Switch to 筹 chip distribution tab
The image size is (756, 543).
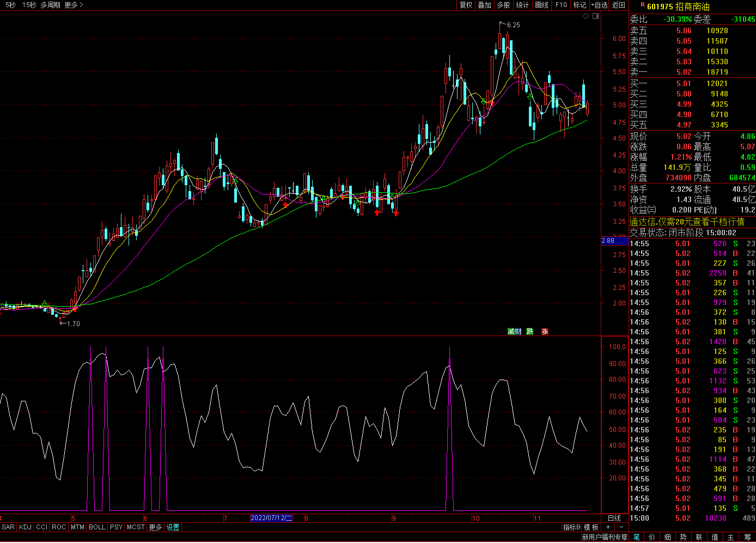click(747, 537)
